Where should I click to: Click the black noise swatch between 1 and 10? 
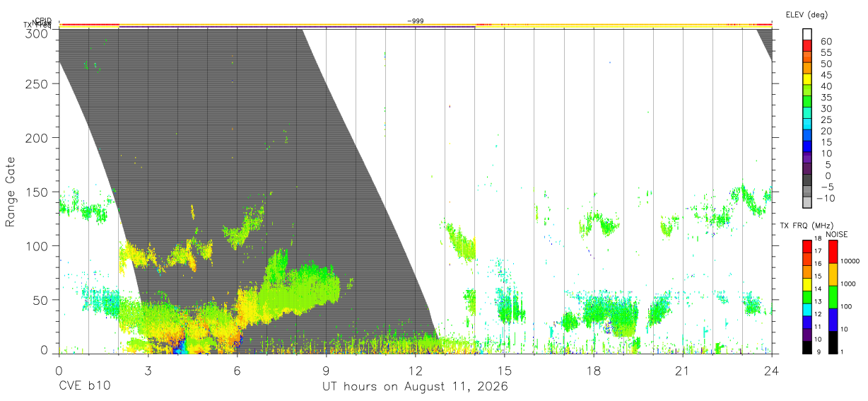click(x=833, y=342)
